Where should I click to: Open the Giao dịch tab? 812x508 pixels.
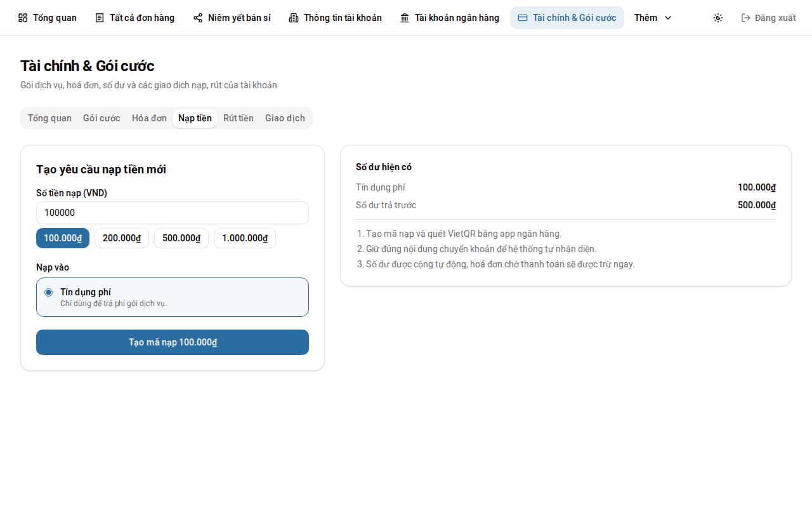tap(285, 118)
